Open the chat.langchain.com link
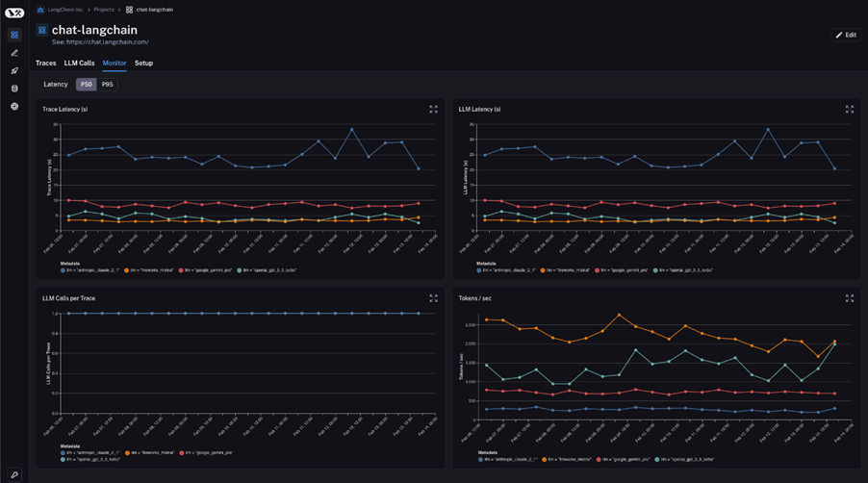This screenshot has height=483, width=868. 108,42
